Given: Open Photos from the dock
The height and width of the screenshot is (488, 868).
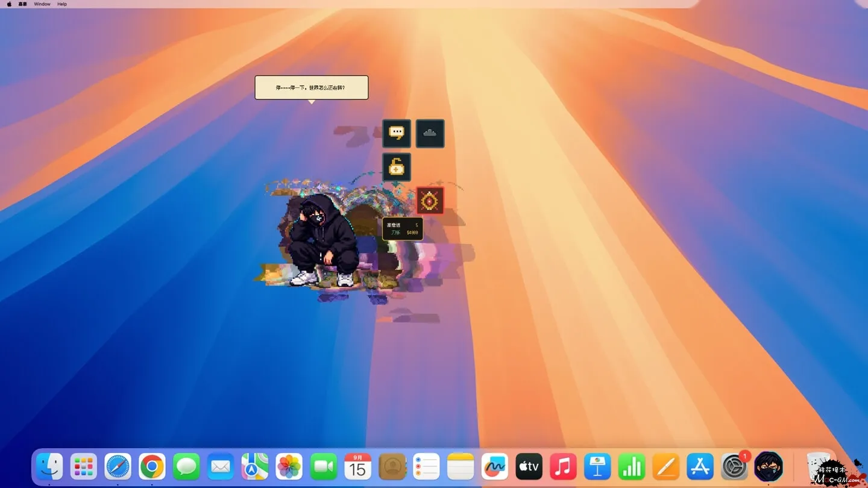Looking at the screenshot, I should pos(289,467).
